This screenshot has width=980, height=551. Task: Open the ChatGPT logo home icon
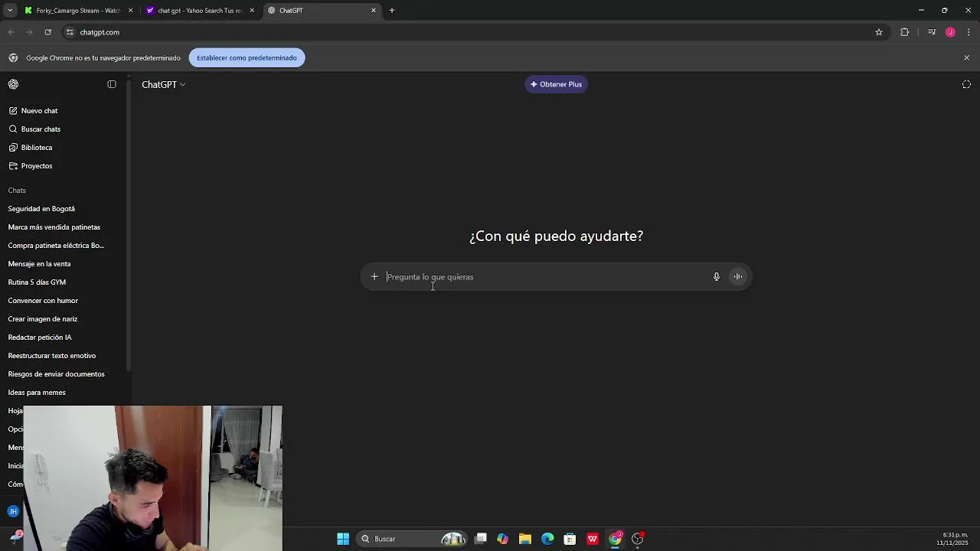coord(13,84)
